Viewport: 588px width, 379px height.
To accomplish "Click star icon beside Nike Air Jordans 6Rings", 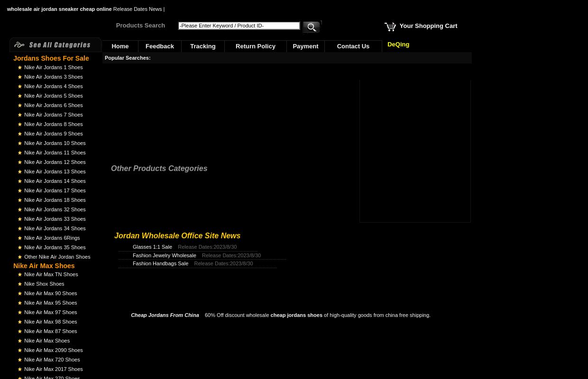I will [20, 238].
